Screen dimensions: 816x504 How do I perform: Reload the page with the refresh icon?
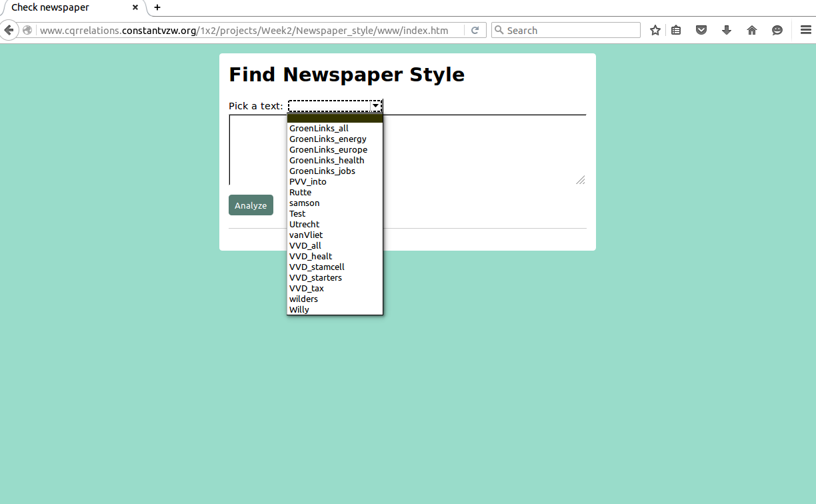[x=475, y=30]
